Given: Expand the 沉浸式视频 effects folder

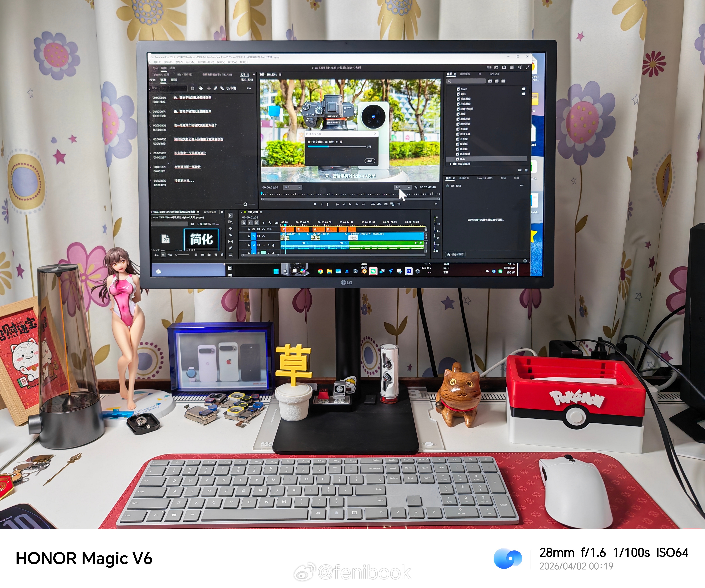Looking at the screenshot, I should coord(451,164).
